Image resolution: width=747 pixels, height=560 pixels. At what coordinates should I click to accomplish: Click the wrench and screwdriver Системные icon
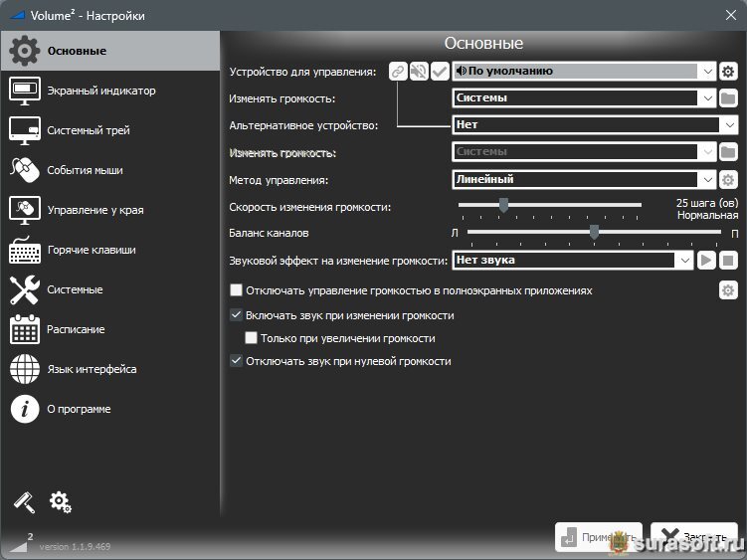[24, 289]
